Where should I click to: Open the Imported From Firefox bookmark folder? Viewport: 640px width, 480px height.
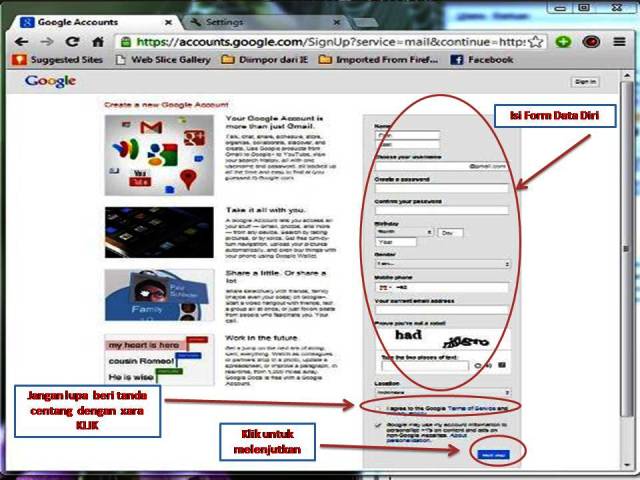coord(378,60)
